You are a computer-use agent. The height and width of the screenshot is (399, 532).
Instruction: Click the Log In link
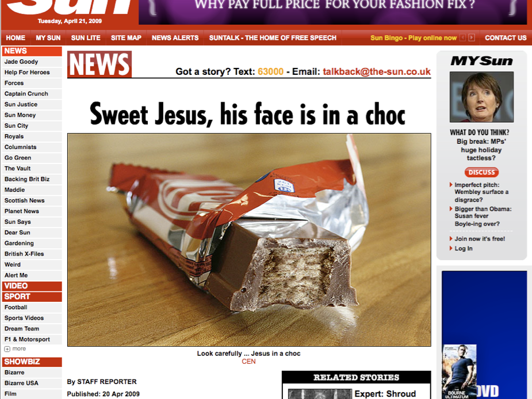pyautogui.click(x=464, y=249)
